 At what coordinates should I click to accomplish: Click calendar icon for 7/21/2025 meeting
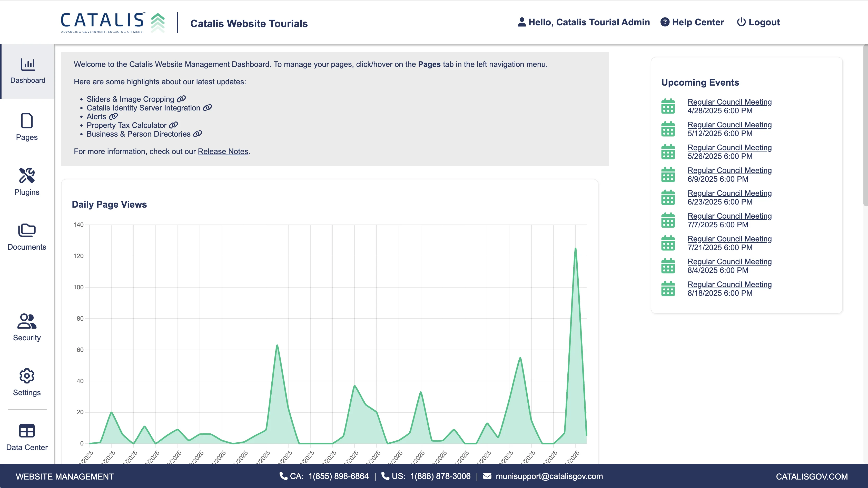[668, 243]
